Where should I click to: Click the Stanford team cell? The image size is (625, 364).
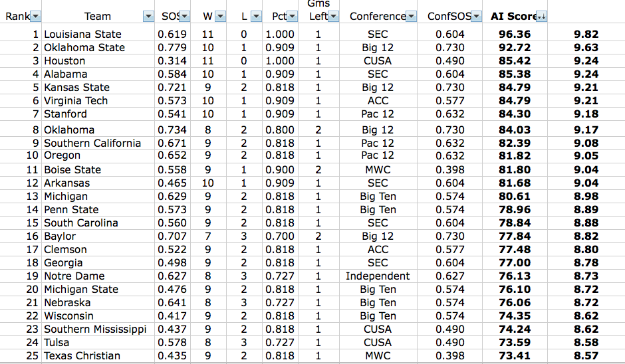tap(98, 114)
